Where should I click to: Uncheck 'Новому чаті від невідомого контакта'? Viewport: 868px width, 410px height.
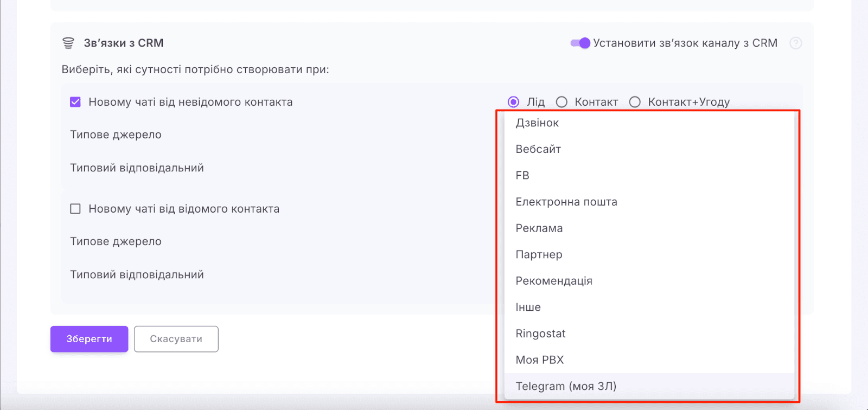coord(75,101)
